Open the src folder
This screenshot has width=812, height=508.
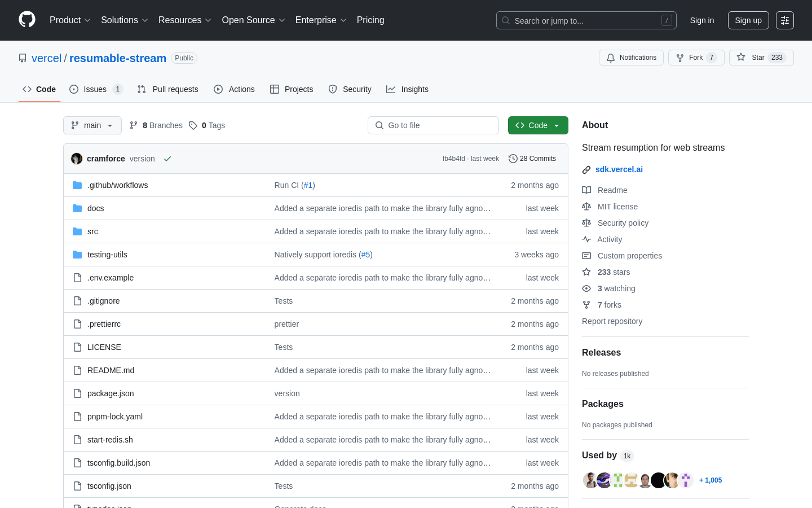pyautogui.click(x=92, y=231)
